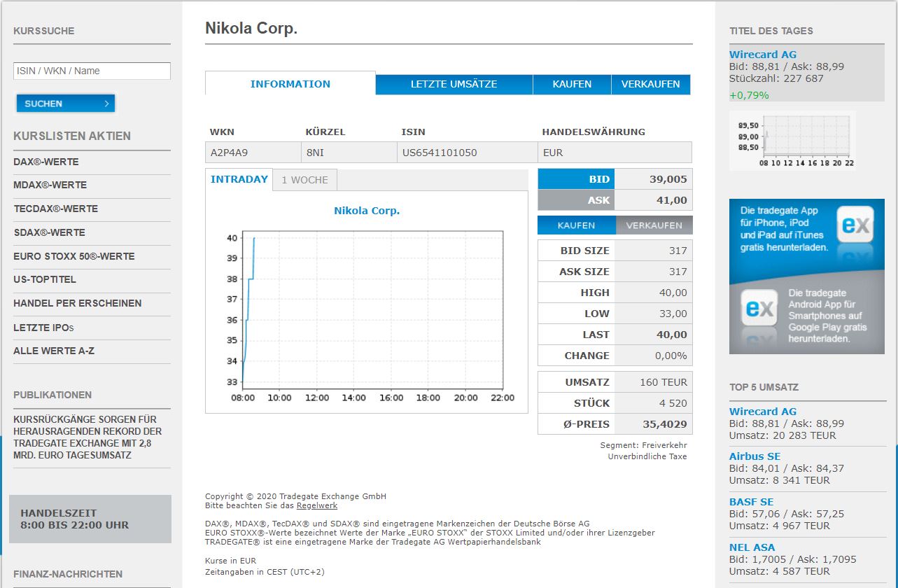Open the MDAX®-WERTE price list
This screenshot has width=898, height=588.
[x=50, y=185]
